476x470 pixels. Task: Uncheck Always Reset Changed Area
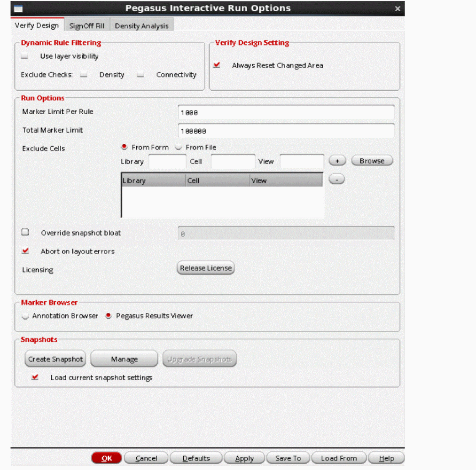[217, 65]
